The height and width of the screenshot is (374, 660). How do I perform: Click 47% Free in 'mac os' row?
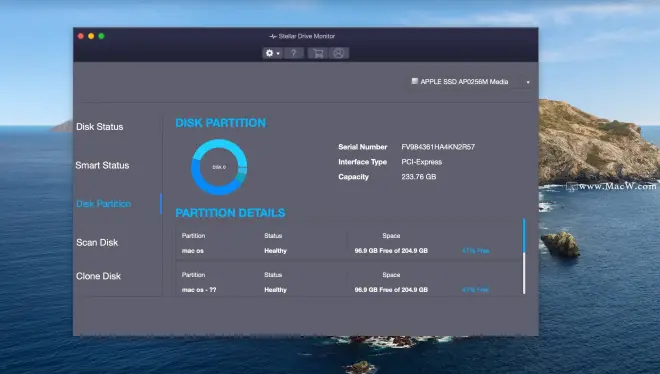[x=476, y=251]
